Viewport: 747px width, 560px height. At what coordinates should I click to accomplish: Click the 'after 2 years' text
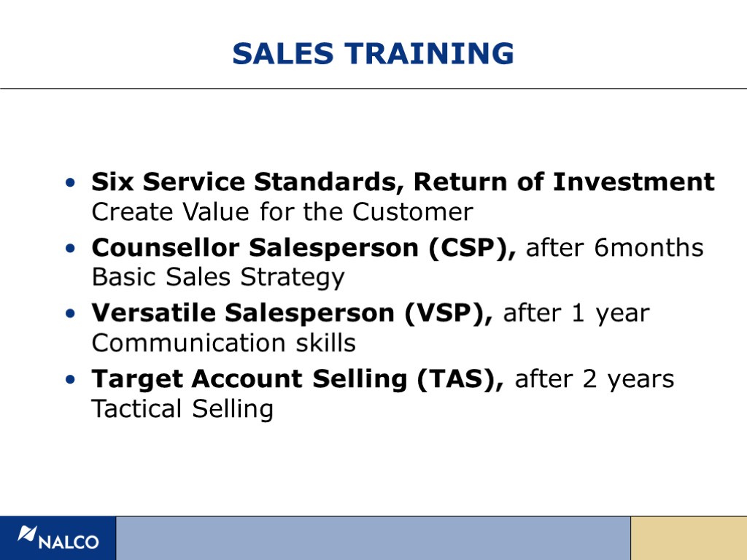tap(595, 379)
